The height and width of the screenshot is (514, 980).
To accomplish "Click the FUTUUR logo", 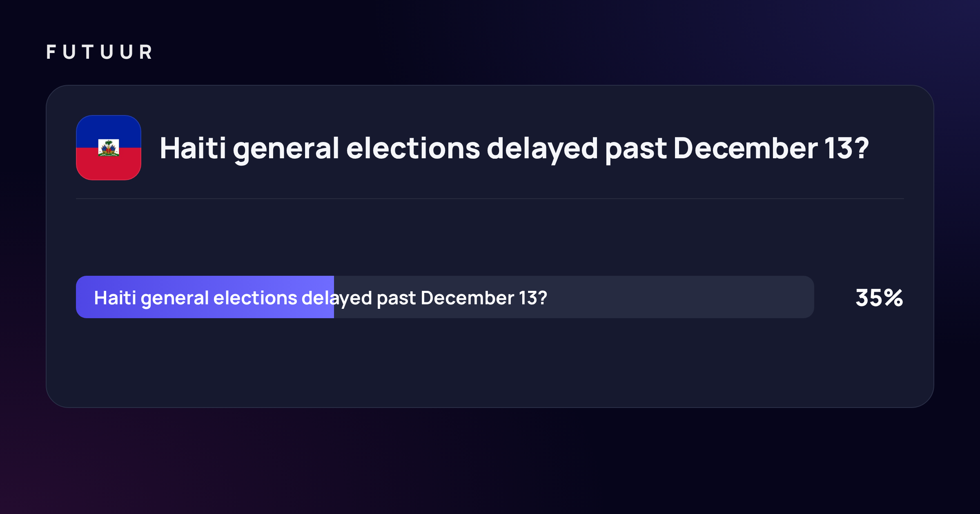I will pyautogui.click(x=99, y=52).
